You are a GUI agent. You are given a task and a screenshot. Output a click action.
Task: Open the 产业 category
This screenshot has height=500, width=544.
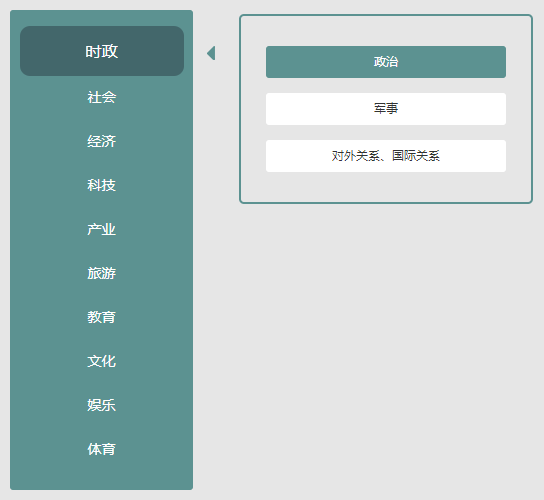(102, 229)
